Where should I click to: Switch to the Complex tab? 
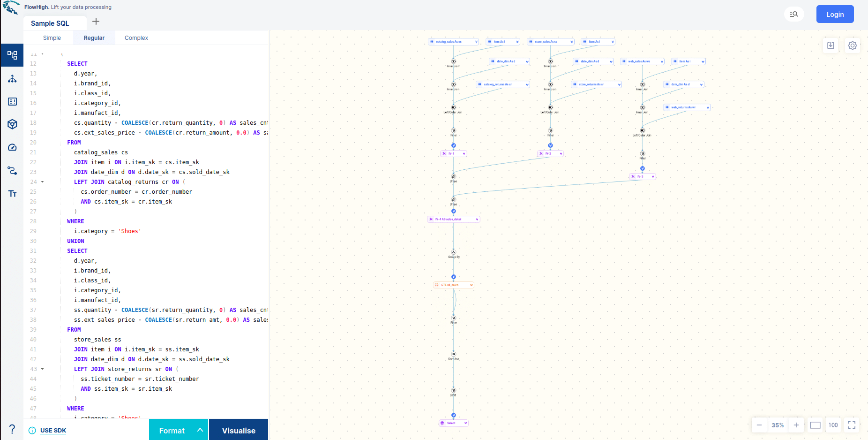(x=136, y=38)
